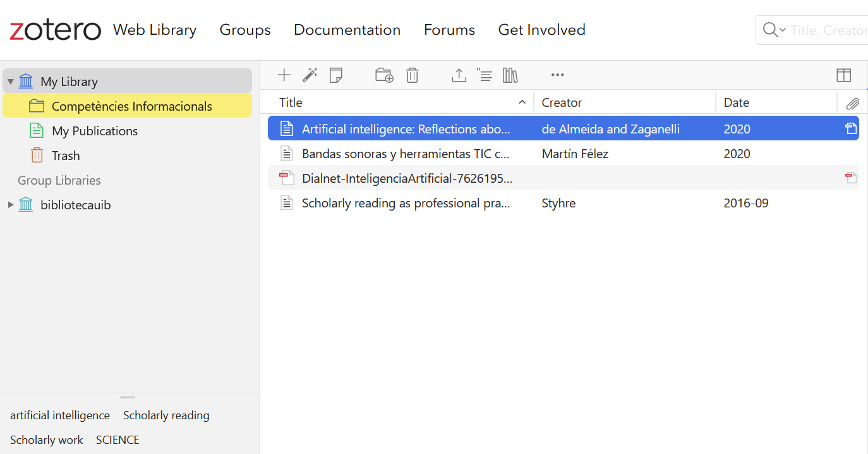Filter by the SCIENCE tag
868x454 pixels.
[118, 440]
